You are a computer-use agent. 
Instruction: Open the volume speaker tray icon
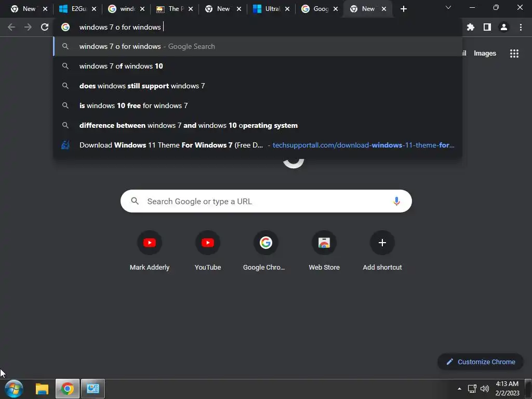(485, 389)
